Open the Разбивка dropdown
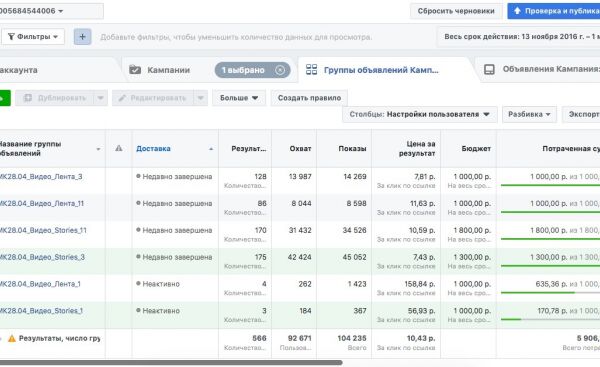 pyautogui.click(x=529, y=114)
